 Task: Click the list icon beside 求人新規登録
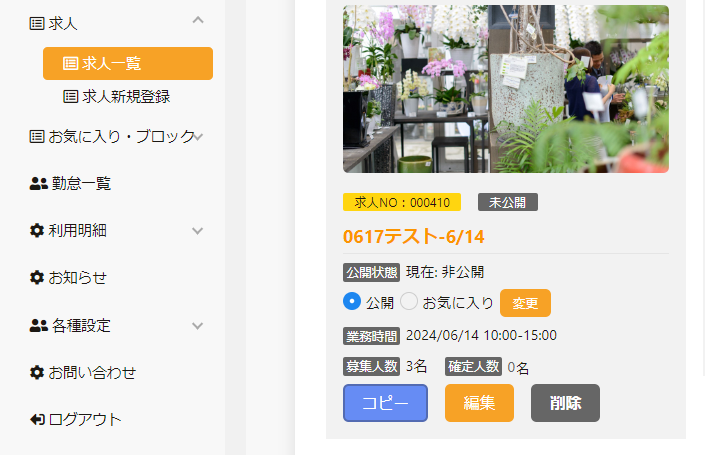71,96
